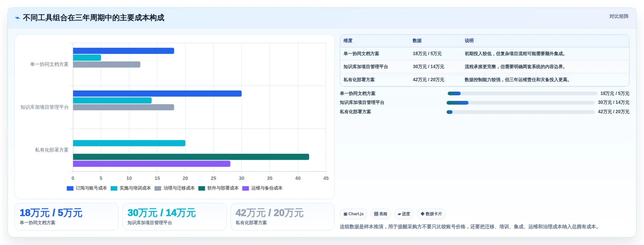Image resolution: width=644 pixels, height=245 pixels.
Task: Click the pulse icon beside the title
Action: tap(17, 18)
